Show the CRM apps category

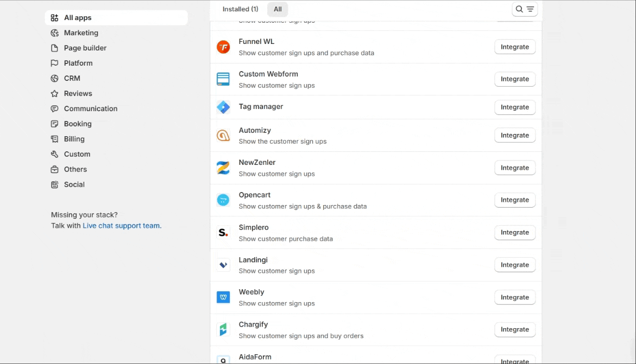click(72, 79)
